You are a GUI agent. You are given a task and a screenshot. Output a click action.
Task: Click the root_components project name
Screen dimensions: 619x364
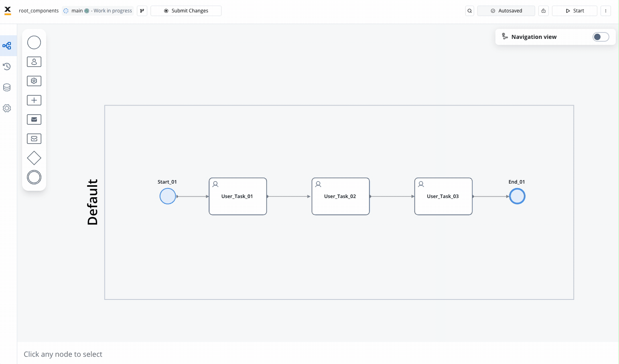(x=39, y=11)
